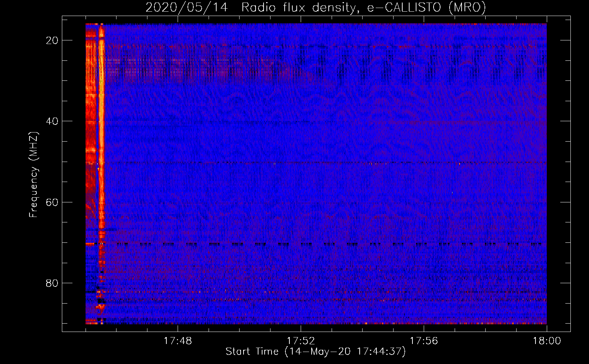Click the 'Frequency (MHZ)' axis label

pyautogui.click(x=33, y=174)
